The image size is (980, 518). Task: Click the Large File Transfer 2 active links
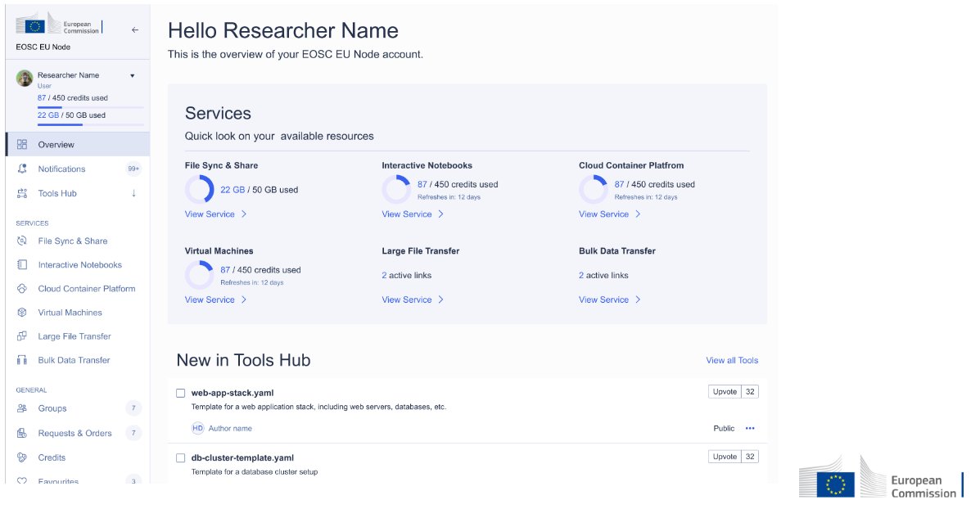pyautogui.click(x=406, y=275)
